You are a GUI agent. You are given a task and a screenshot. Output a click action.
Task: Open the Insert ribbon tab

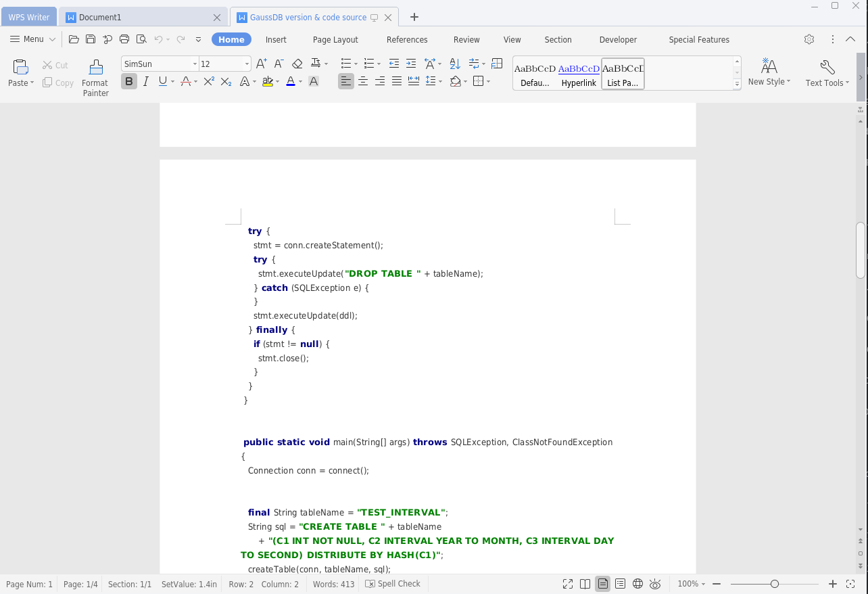click(x=276, y=39)
